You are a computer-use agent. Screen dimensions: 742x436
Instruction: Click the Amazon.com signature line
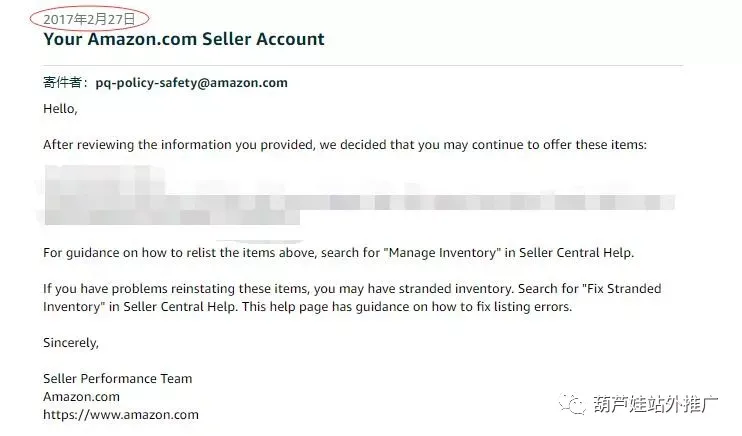click(81, 397)
